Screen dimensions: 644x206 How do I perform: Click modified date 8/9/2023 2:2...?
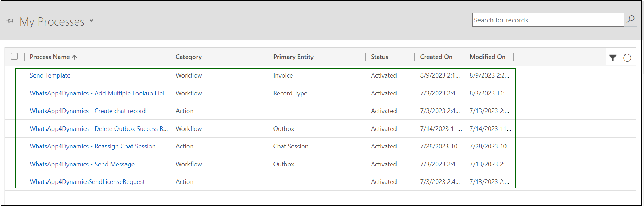[x=489, y=75]
